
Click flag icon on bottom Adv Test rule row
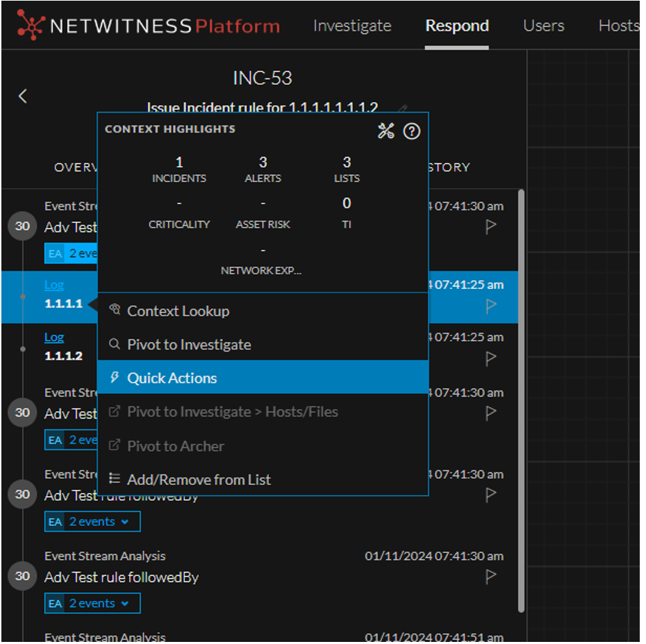click(x=491, y=576)
